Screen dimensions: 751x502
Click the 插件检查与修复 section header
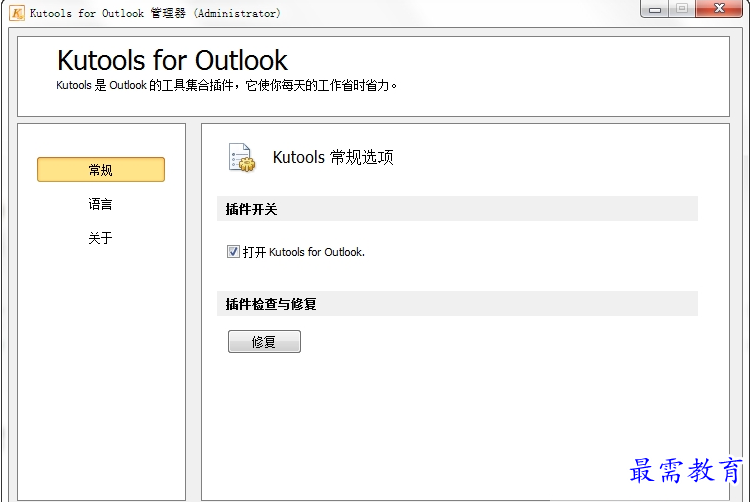point(457,304)
